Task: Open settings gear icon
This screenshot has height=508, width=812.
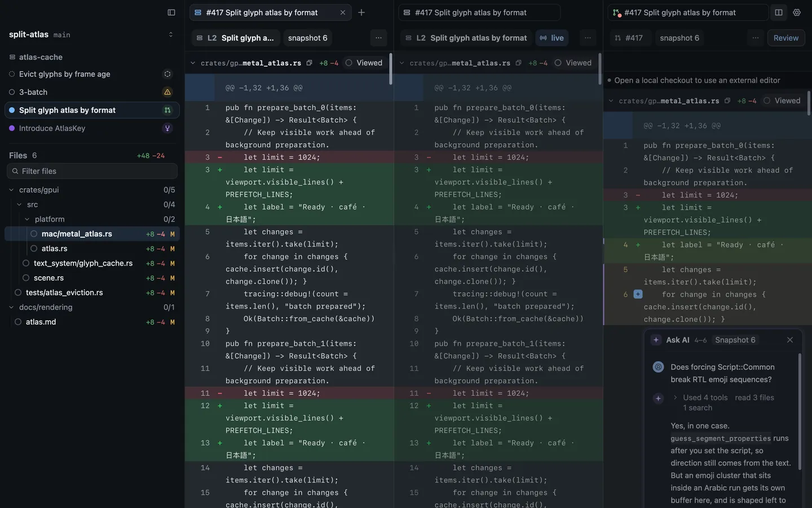Action: point(797,12)
